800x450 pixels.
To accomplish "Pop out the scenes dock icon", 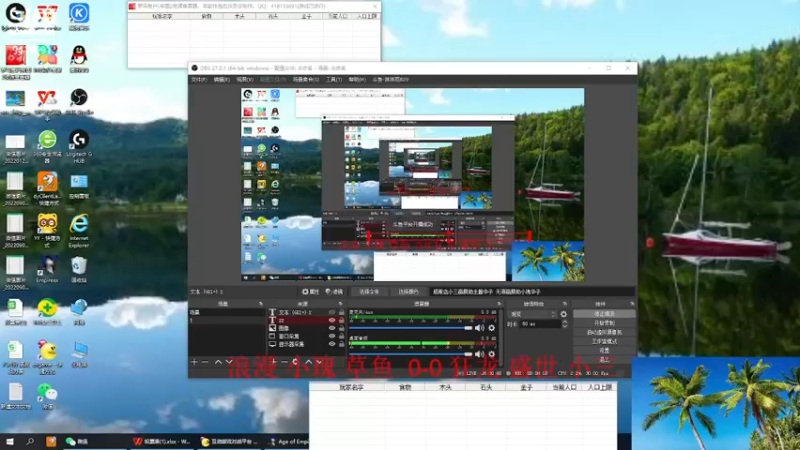I will [x=261, y=304].
